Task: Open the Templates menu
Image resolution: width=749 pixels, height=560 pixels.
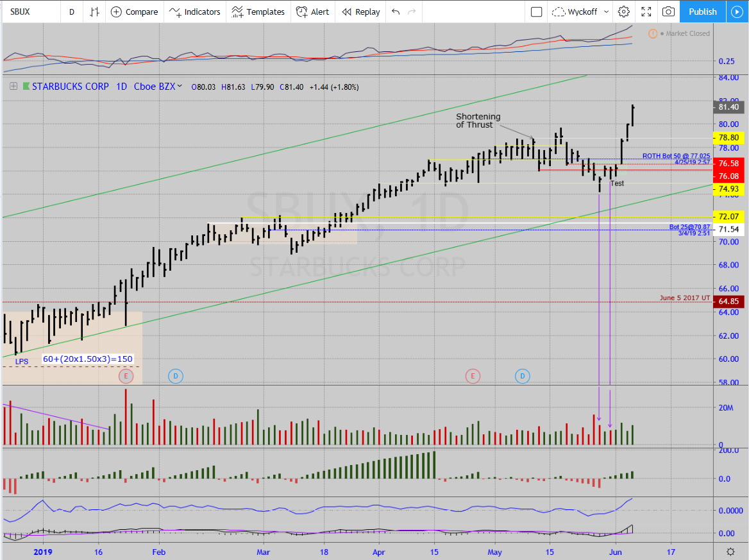Action: coord(258,12)
